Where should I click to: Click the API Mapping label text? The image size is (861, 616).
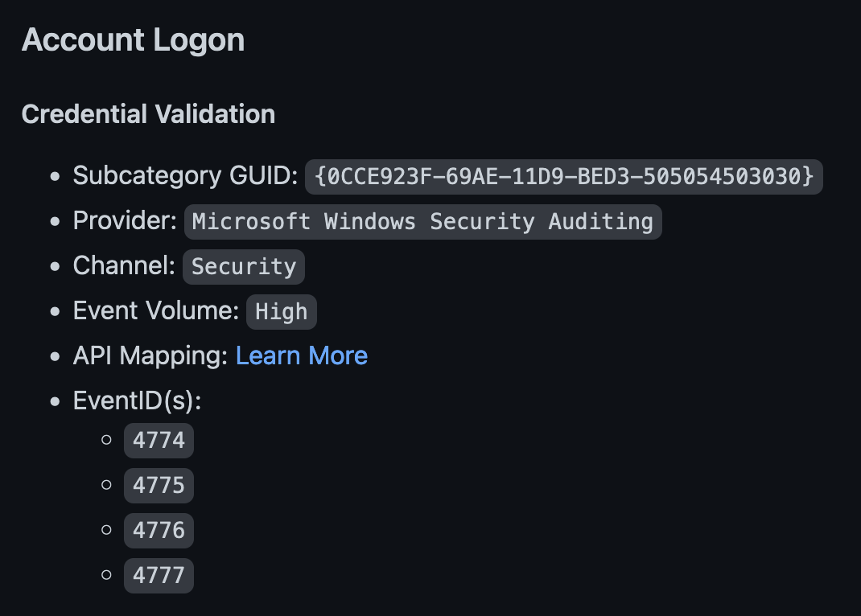(x=150, y=355)
